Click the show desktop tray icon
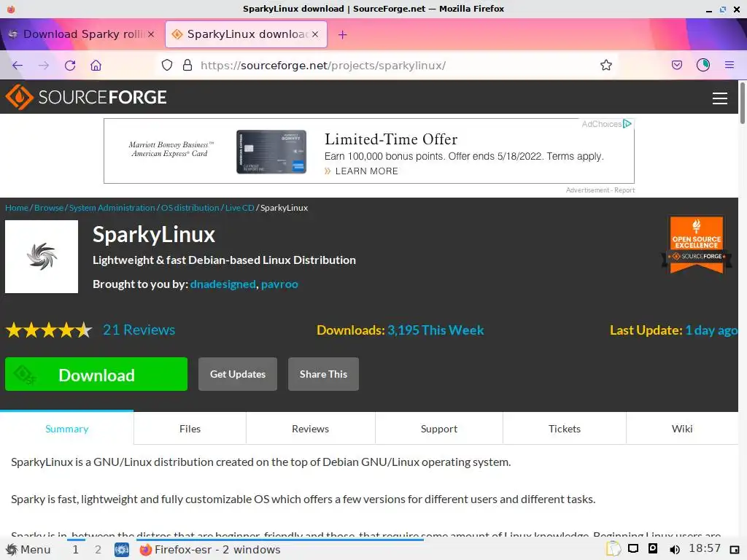Screen dimensions: 747x560 coord(735,550)
